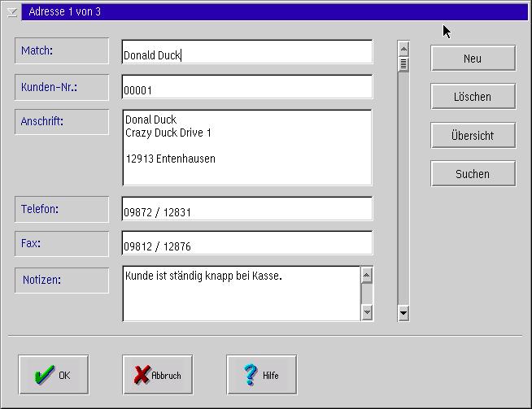
Task: Focus the Kunden-Nr. field with 00001
Action: coord(247,87)
